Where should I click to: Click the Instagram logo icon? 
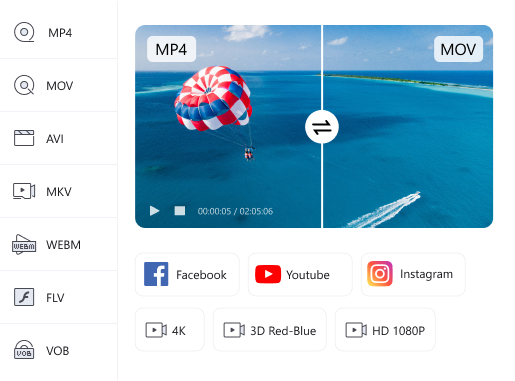click(x=380, y=274)
